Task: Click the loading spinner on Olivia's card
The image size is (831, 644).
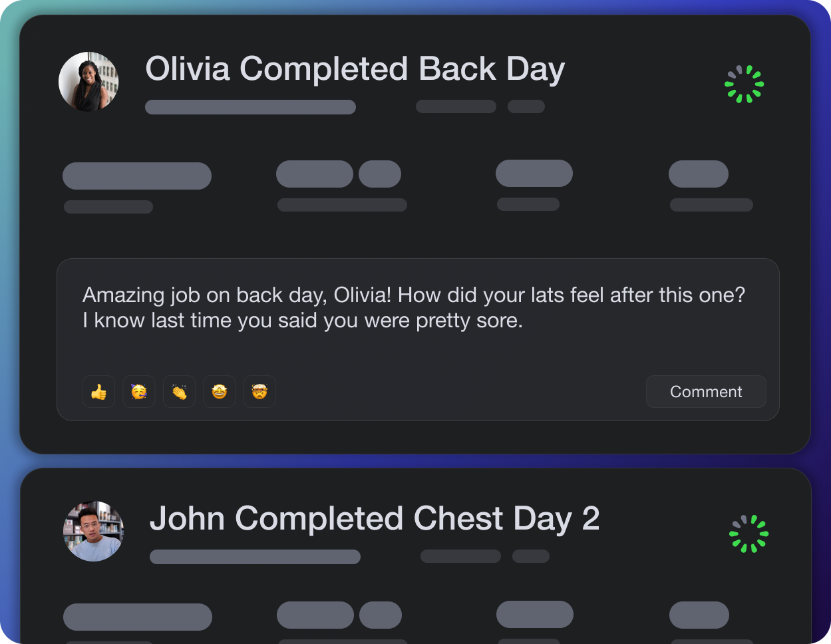Action: 744,84
